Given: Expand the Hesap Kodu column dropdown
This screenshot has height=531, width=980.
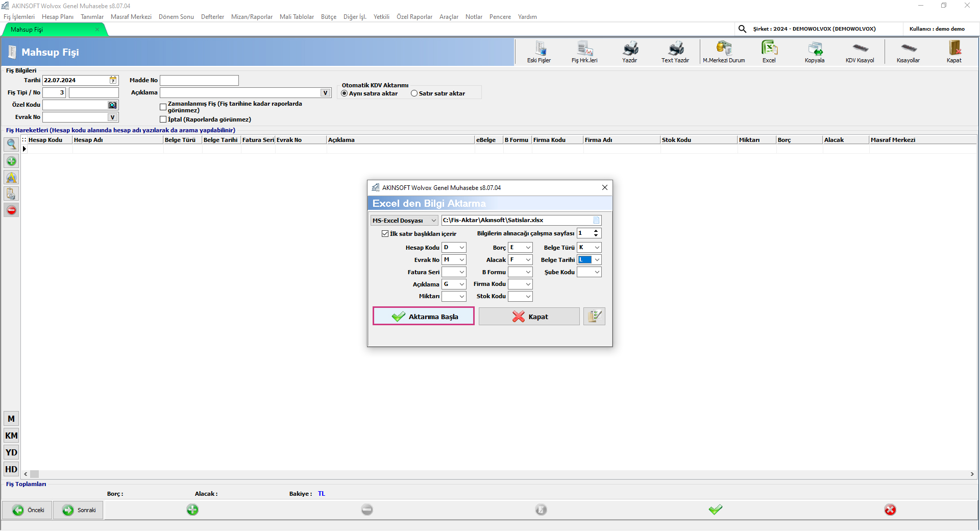Looking at the screenshot, I should tap(461, 248).
